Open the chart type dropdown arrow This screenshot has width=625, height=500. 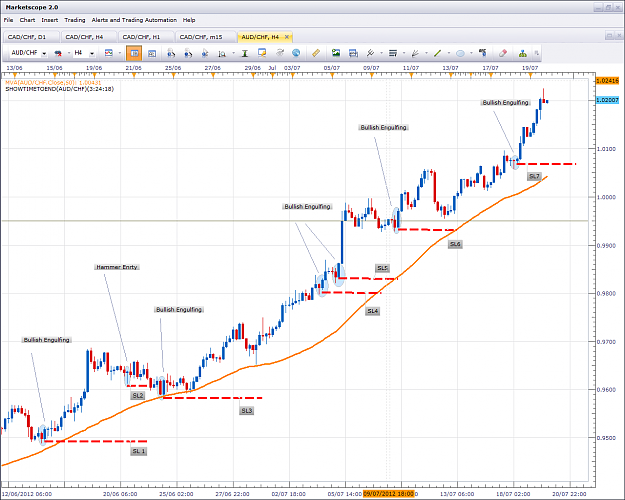[119, 53]
